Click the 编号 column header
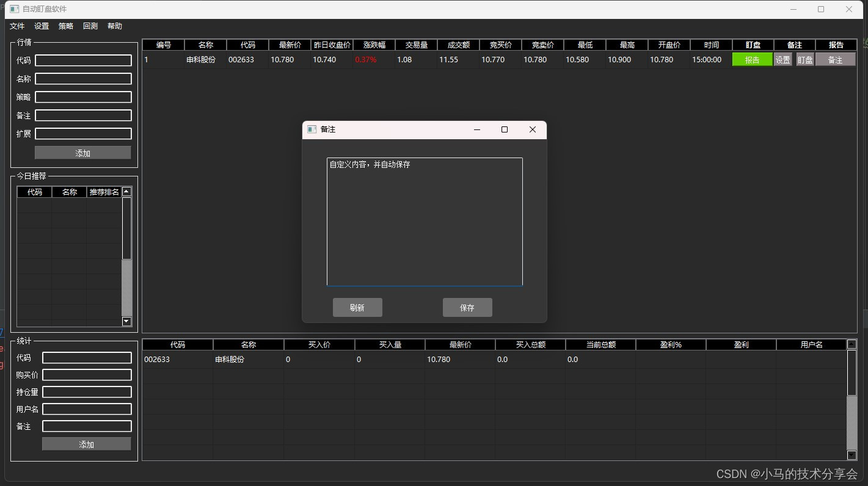This screenshot has height=486, width=868. coord(164,45)
